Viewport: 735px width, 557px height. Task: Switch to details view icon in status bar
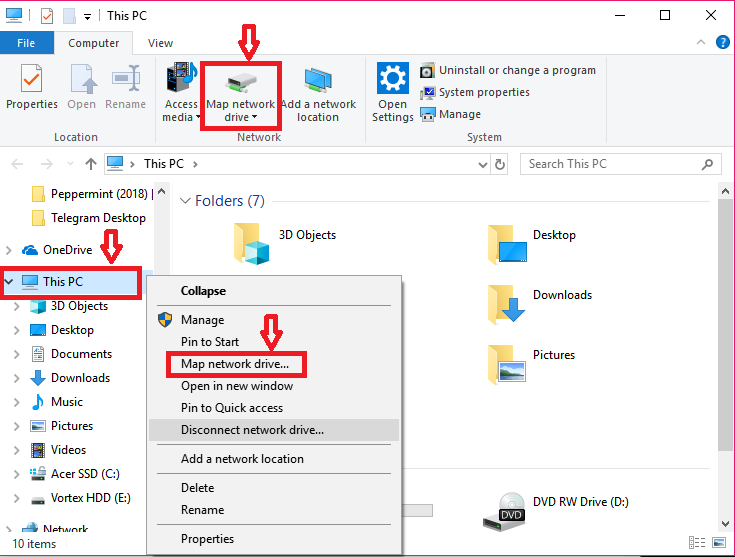697,543
